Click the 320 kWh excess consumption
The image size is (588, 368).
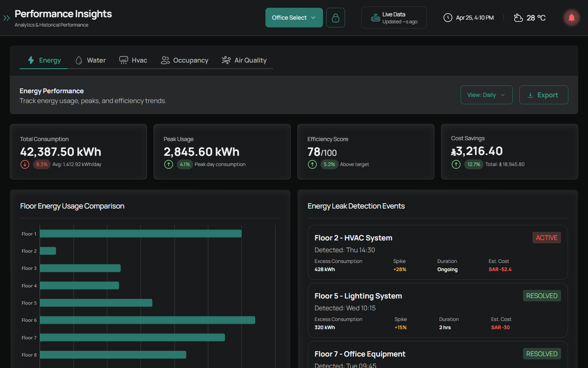click(x=325, y=328)
